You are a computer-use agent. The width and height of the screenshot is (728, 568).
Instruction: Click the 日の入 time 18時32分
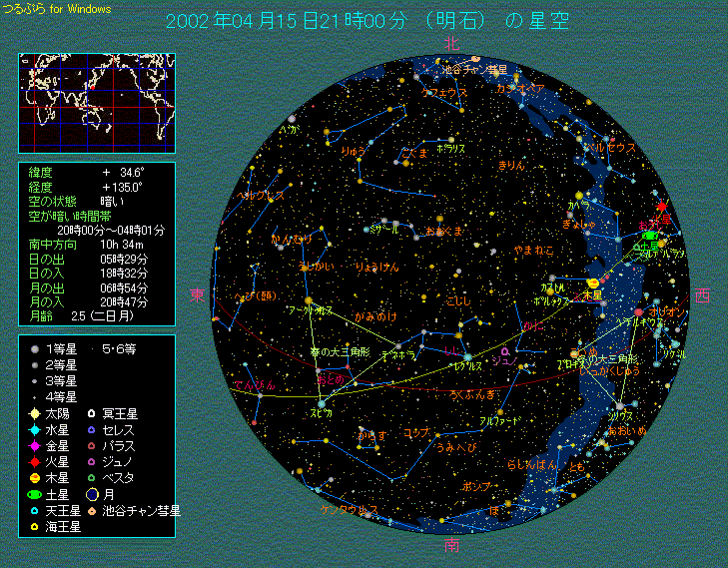click(124, 274)
